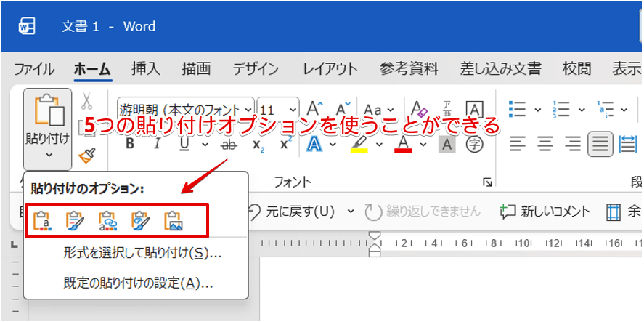
Task: Toggle Italic formatting
Action: pyautogui.click(x=157, y=145)
